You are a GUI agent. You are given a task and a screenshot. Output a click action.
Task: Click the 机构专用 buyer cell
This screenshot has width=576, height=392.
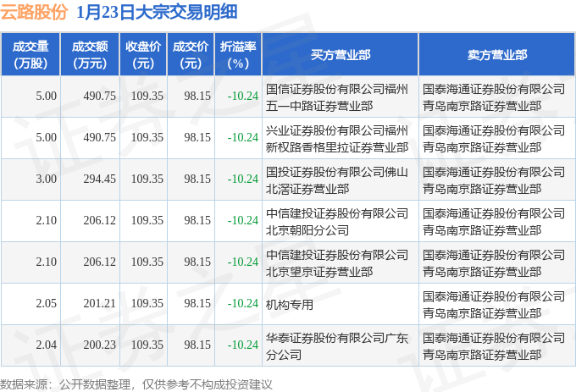[x=341, y=304]
